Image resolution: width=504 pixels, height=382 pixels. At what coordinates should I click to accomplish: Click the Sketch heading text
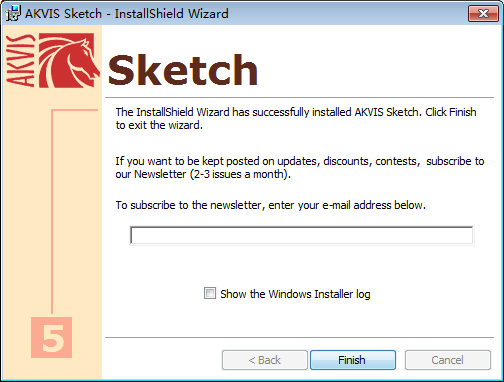pos(183,70)
